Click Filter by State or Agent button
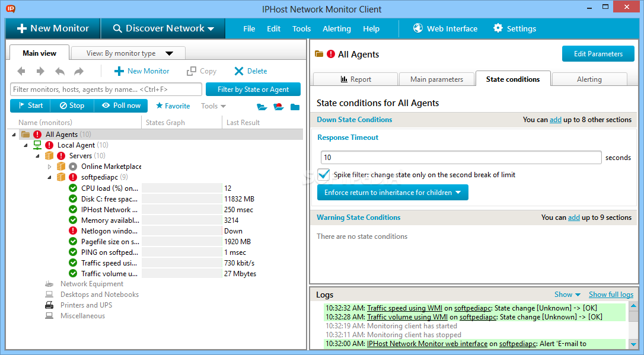The image size is (644, 355). [x=253, y=89]
